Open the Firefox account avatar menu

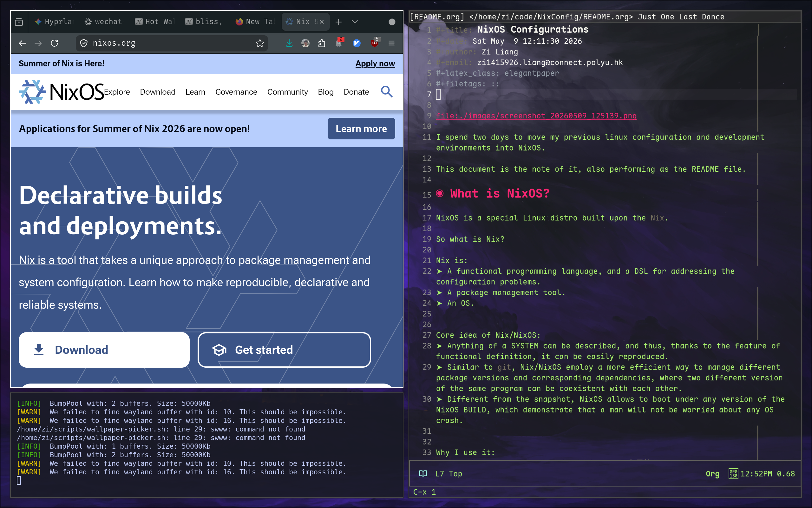pyautogui.click(x=305, y=43)
